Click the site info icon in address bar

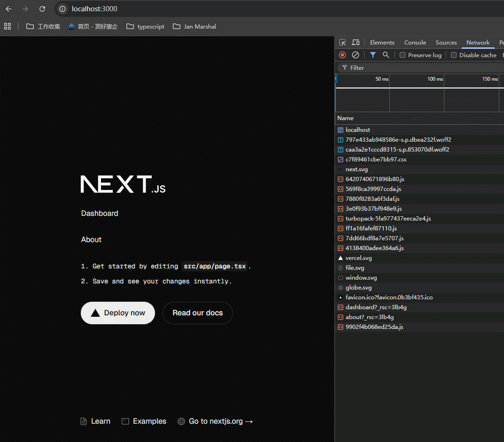point(62,9)
